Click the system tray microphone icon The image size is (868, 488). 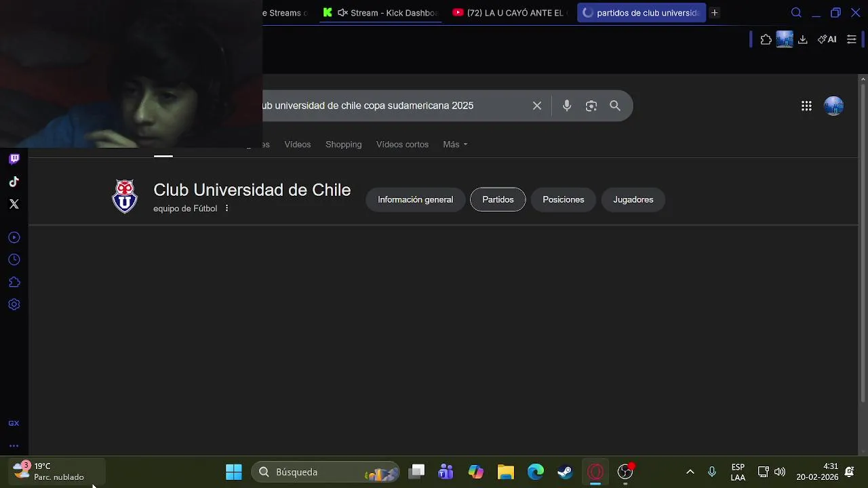(x=712, y=472)
